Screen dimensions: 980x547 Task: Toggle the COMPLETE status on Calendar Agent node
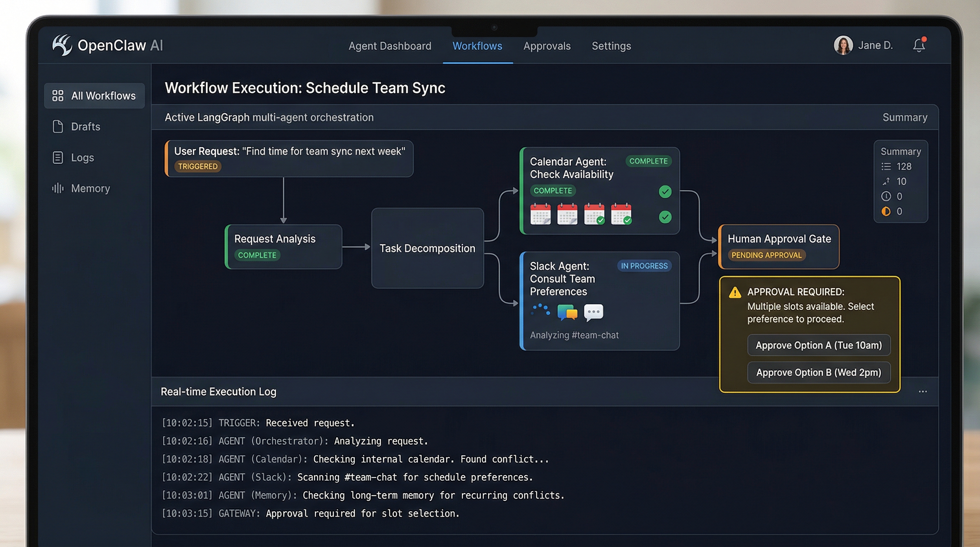coord(649,161)
